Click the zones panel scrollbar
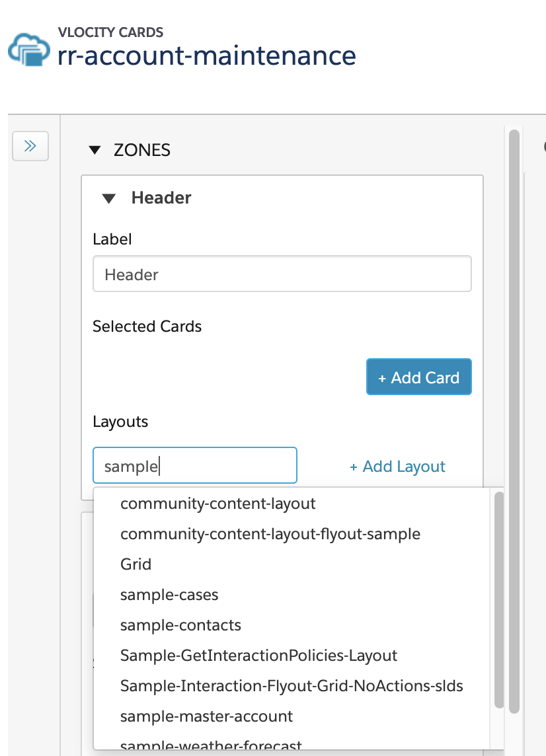The height and width of the screenshot is (756, 546). point(514,421)
